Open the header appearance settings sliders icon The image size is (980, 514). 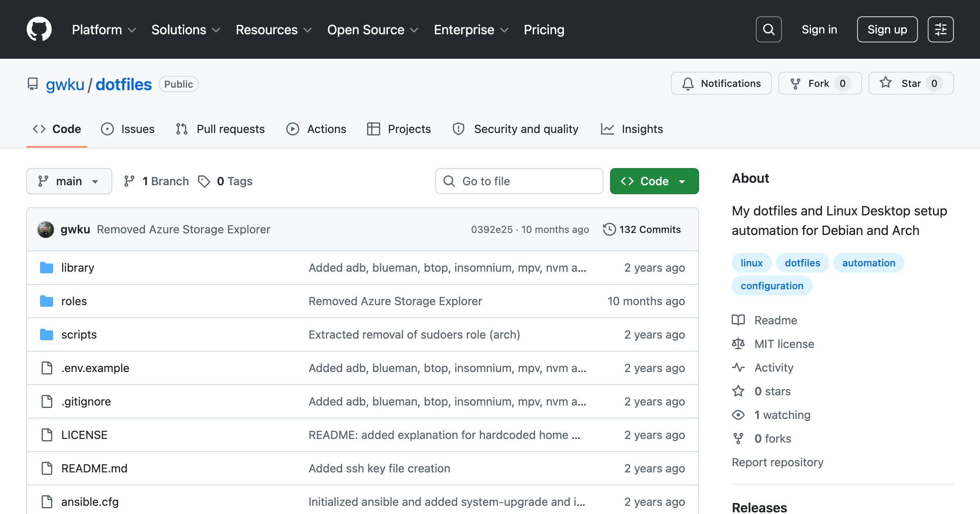click(940, 29)
